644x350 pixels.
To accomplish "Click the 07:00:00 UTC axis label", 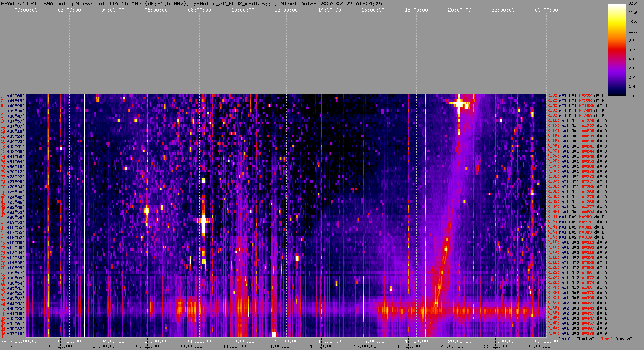I will 147,346.
